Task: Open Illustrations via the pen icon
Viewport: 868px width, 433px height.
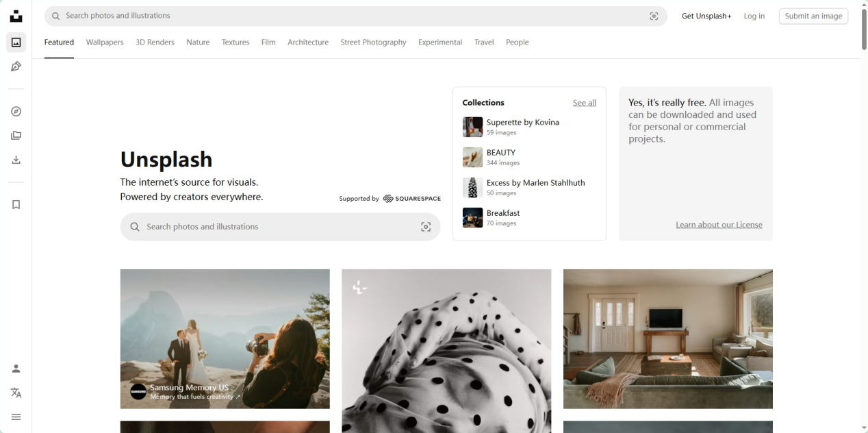Action: [16, 66]
